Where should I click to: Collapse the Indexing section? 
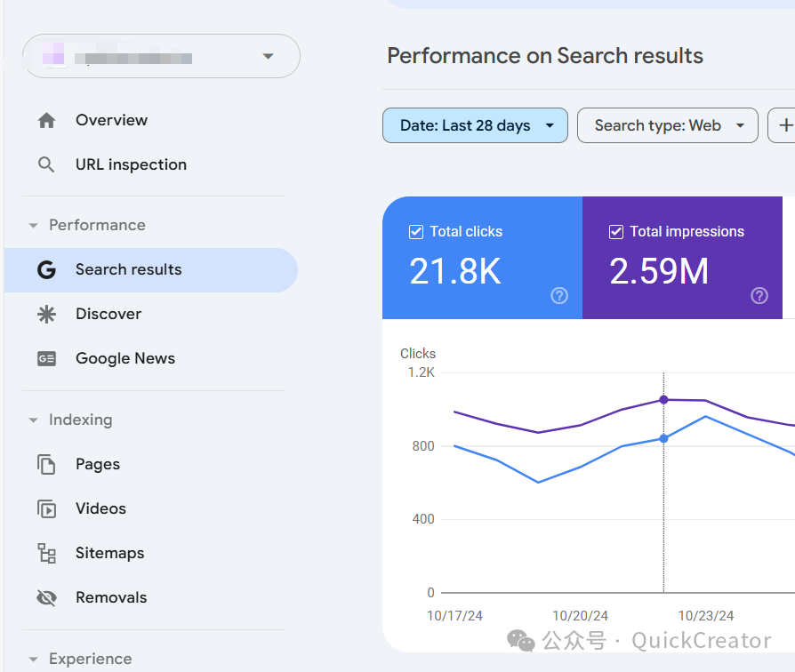34,420
